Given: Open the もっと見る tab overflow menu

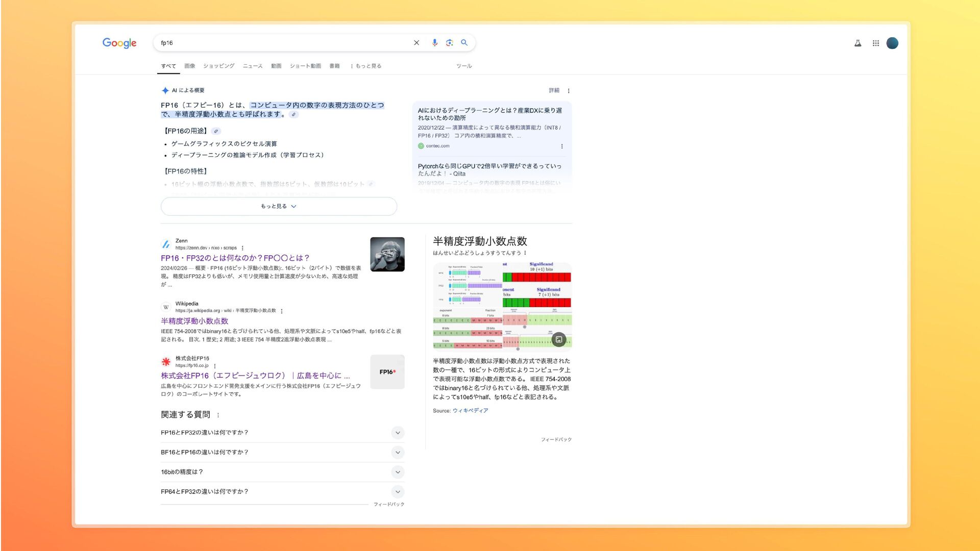Looking at the screenshot, I should pyautogui.click(x=366, y=66).
